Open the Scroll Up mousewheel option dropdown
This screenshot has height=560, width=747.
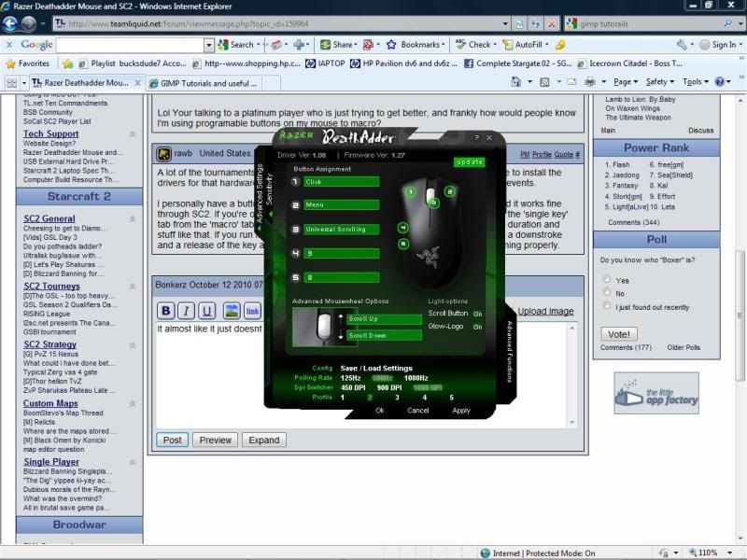(384, 318)
